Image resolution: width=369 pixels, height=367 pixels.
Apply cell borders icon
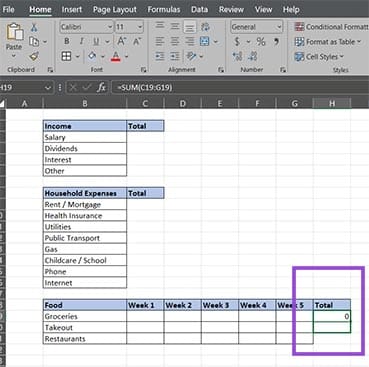pyautogui.click(x=66, y=56)
